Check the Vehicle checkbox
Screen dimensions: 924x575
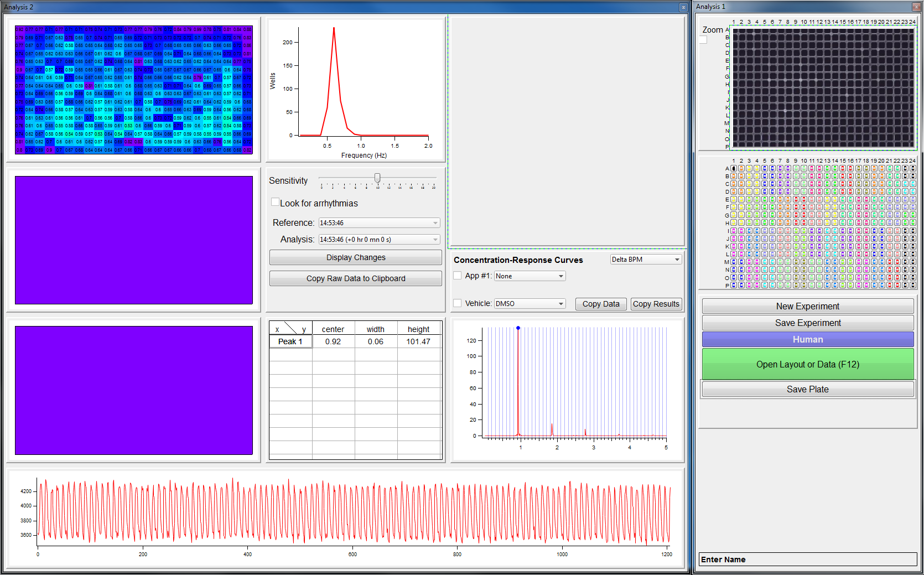[x=458, y=303]
